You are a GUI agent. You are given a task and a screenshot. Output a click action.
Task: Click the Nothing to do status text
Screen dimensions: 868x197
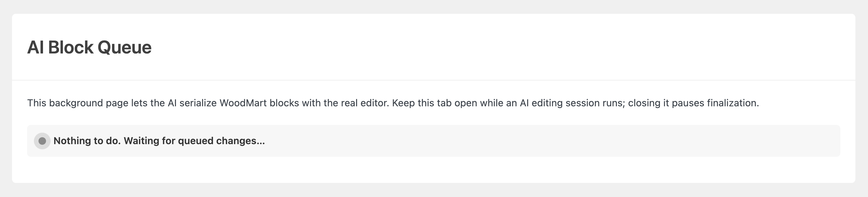tap(87, 141)
